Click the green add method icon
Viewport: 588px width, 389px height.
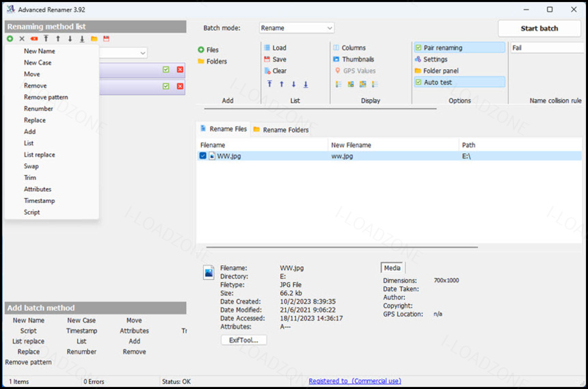point(10,39)
